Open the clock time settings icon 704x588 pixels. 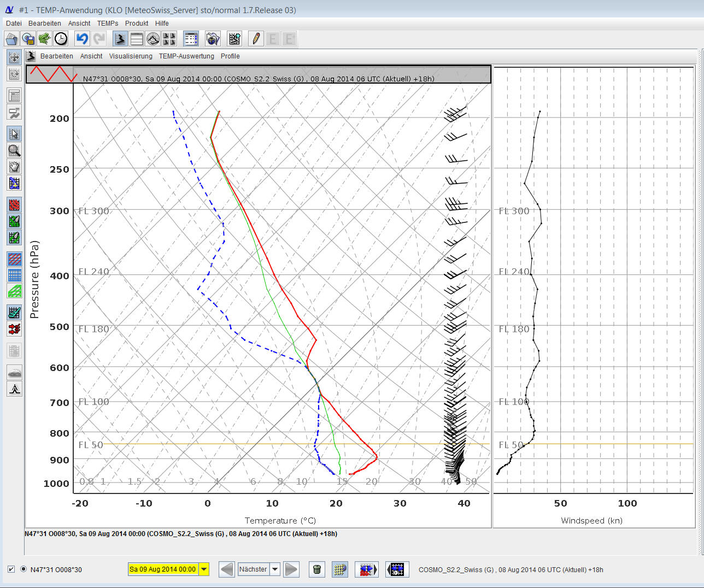61,39
